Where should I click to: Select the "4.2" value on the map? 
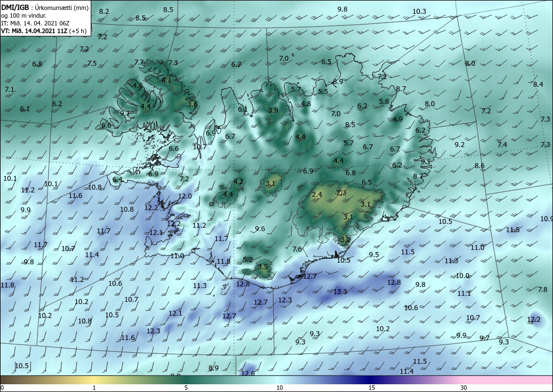coord(238,182)
